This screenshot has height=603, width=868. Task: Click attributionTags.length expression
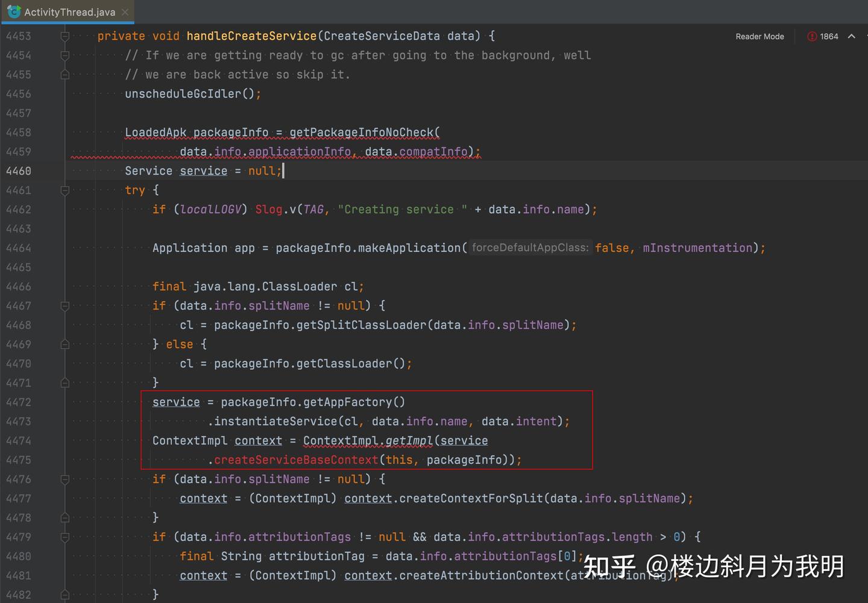click(577, 537)
